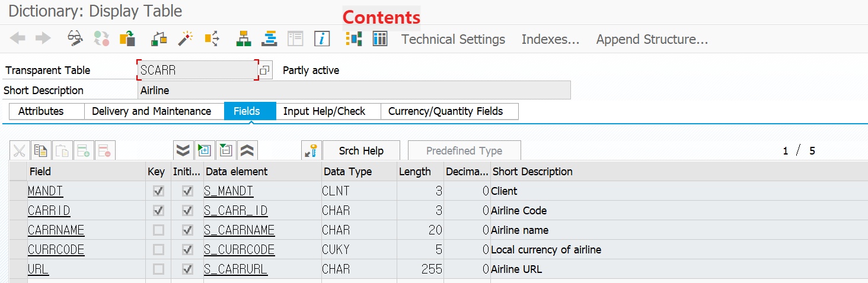Open data element S_CURRCODE
This screenshot has height=283, width=868.
(x=239, y=250)
